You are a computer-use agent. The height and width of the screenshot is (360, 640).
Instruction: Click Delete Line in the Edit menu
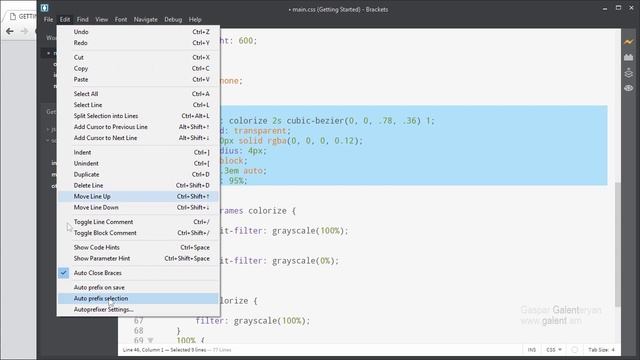click(138, 185)
